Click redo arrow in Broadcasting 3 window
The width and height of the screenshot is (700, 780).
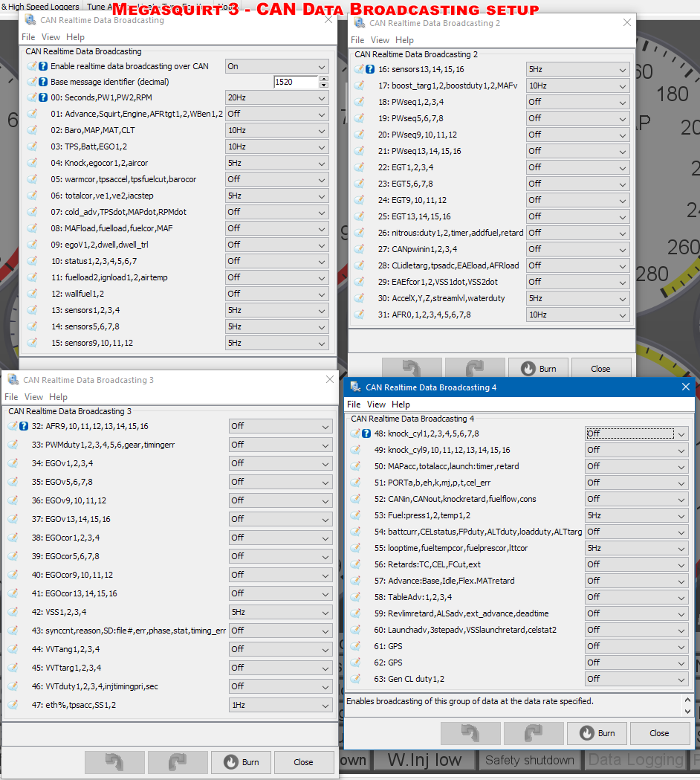coord(178,762)
